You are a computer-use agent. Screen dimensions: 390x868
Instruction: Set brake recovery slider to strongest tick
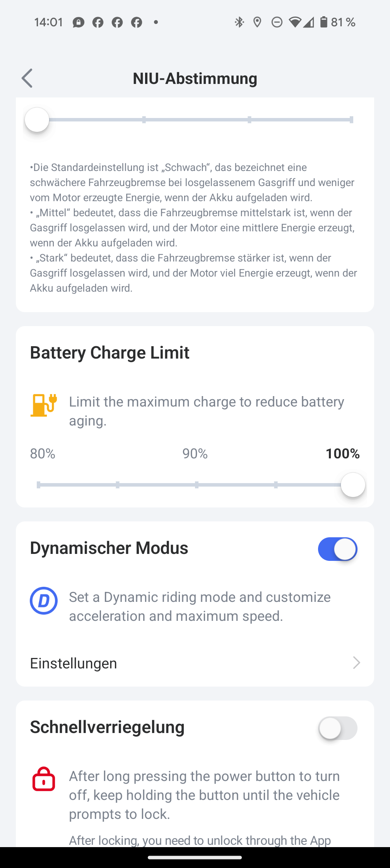tap(351, 120)
